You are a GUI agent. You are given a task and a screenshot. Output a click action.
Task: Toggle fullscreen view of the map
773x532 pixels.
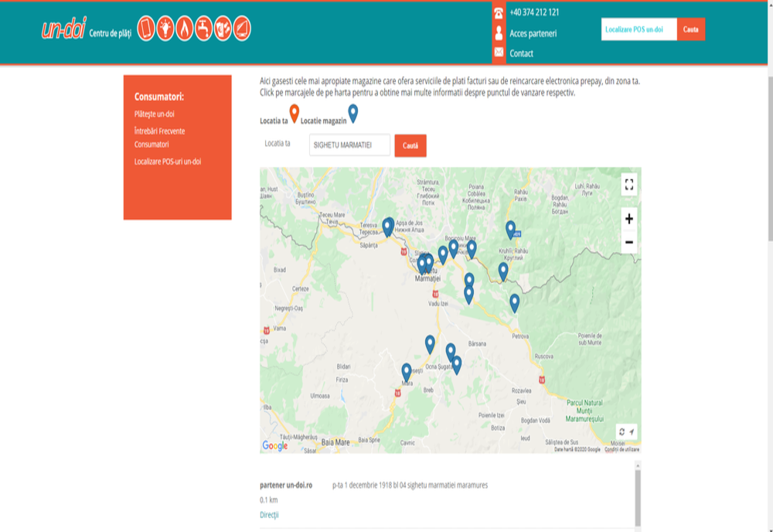pyautogui.click(x=628, y=184)
